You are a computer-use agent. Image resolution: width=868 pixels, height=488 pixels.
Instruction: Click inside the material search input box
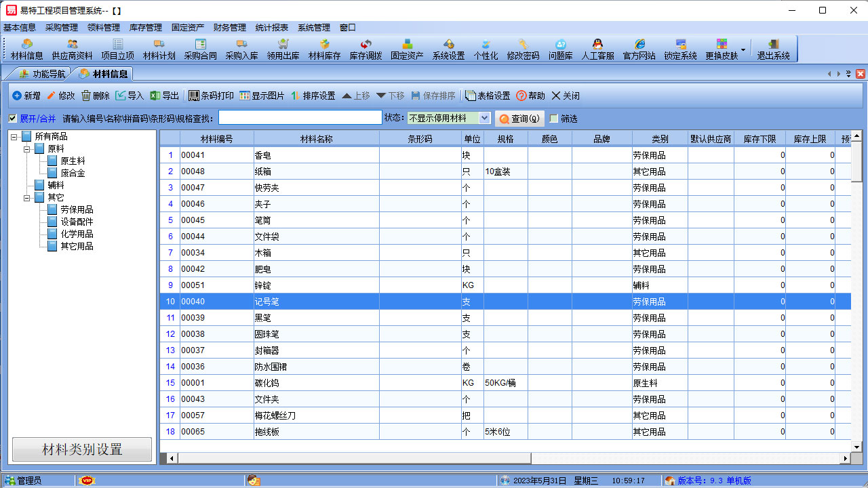pos(300,117)
